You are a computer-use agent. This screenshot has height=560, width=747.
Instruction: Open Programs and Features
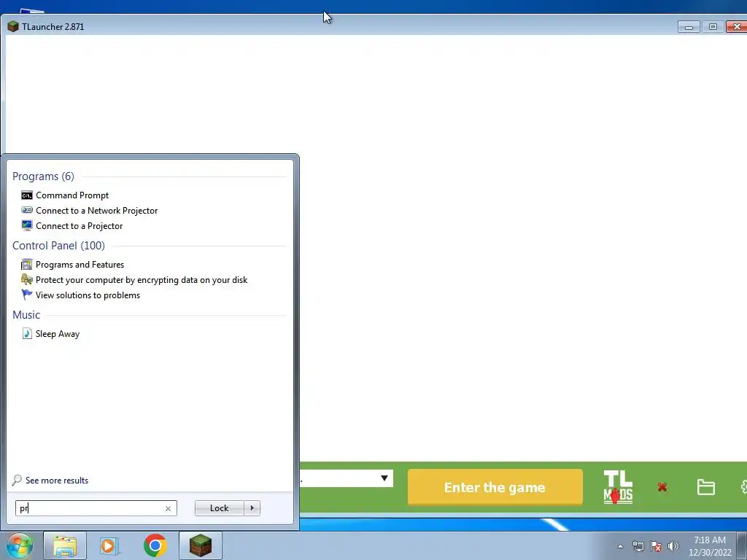click(72, 264)
